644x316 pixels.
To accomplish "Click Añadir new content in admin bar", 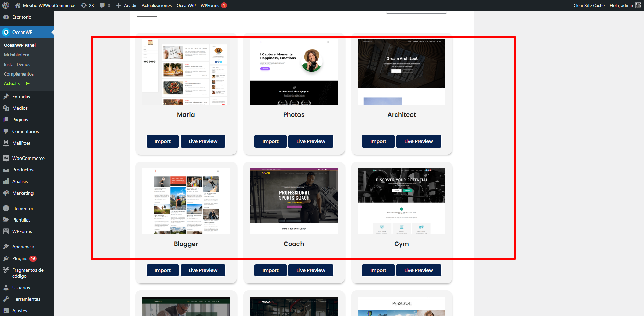I will point(127,5).
